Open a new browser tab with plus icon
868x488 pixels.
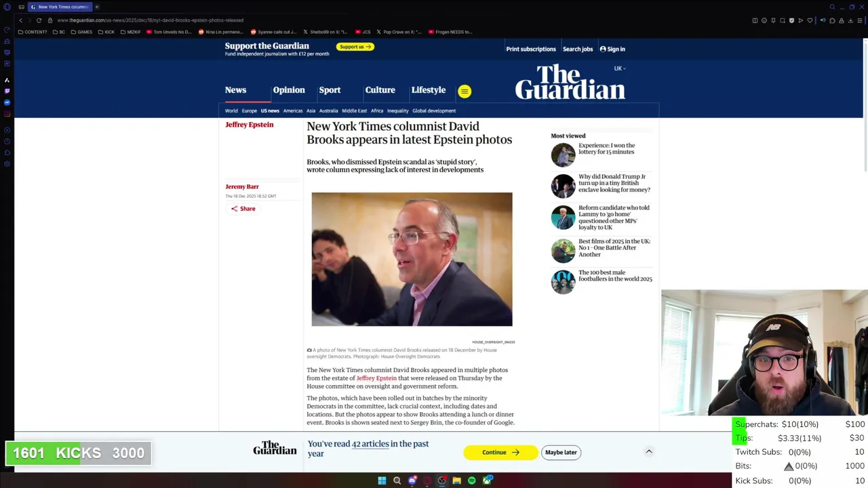tap(96, 7)
